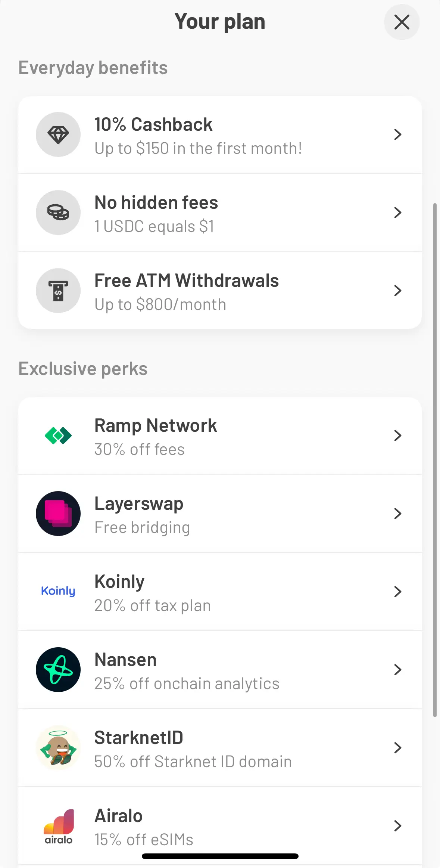Click the vertical scrollbar on right edge
This screenshot has height=868, width=440.
point(435,460)
